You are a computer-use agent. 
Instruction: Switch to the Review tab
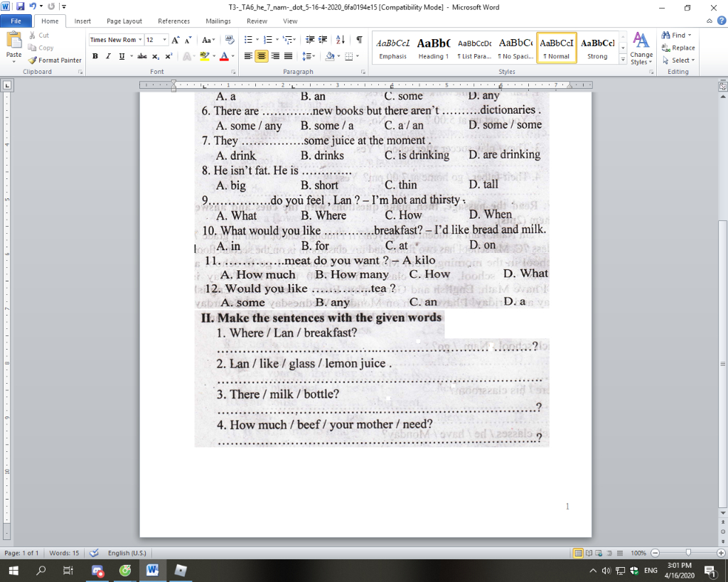[257, 21]
